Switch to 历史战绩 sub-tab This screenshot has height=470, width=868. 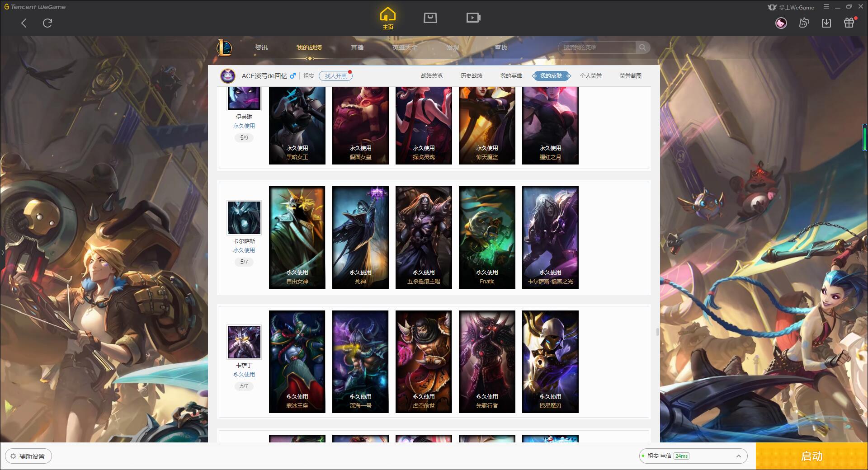pyautogui.click(x=472, y=76)
